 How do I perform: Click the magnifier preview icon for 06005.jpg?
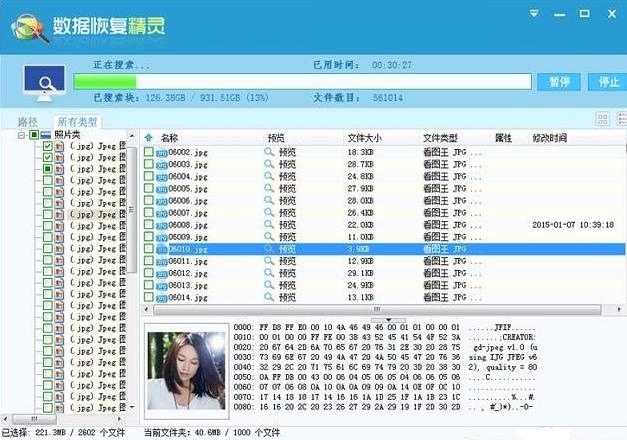[x=269, y=188]
